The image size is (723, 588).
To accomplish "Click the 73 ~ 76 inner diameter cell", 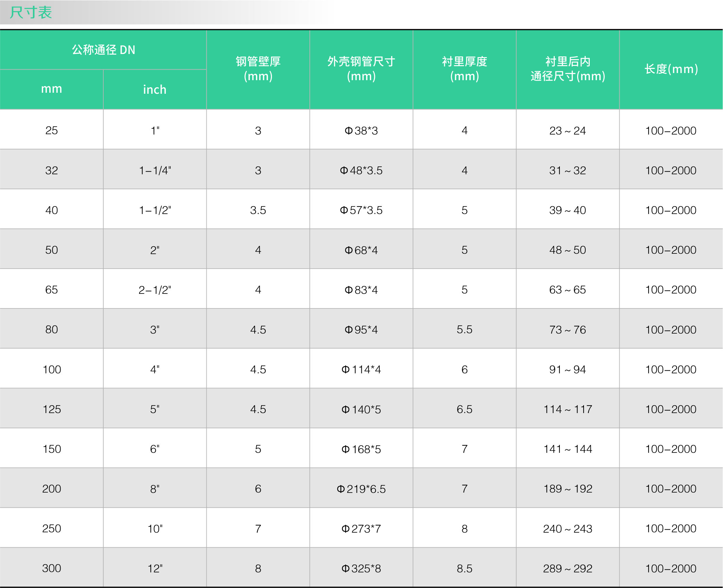I will (x=568, y=329).
